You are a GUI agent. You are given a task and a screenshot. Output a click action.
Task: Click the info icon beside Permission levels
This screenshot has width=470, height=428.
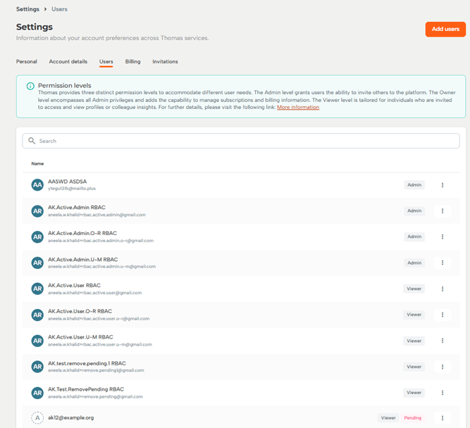pyautogui.click(x=30, y=86)
